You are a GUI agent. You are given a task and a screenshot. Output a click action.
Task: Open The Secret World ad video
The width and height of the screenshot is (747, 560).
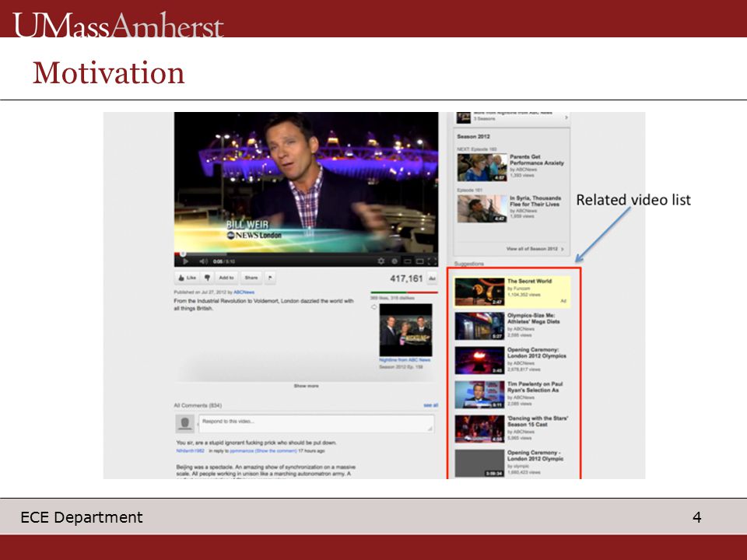(x=513, y=292)
